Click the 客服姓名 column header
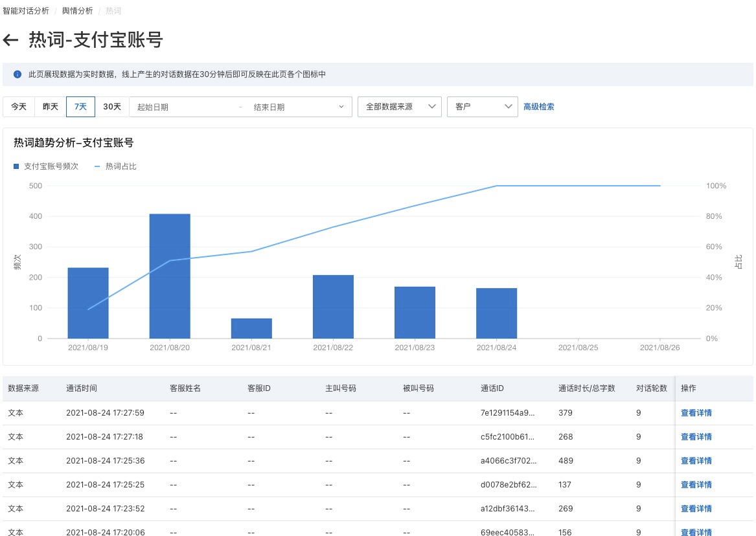Image resolution: width=756 pixels, height=536 pixels. tap(185, 388)
